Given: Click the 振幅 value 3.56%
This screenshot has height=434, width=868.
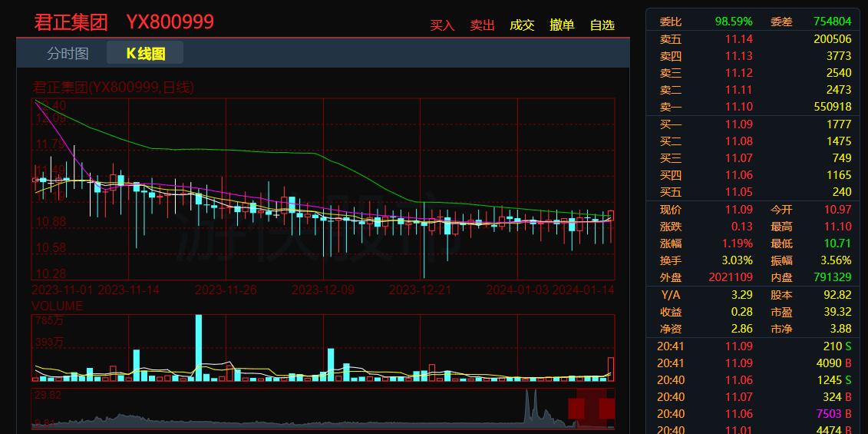Looking at the screenshot, I should tap(835, 260).
